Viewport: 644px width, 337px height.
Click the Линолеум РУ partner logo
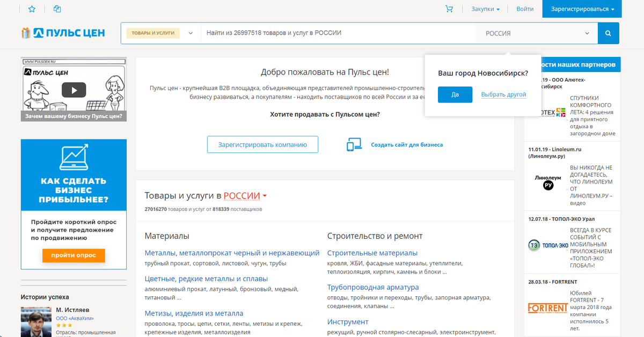(x=548, y=181)
